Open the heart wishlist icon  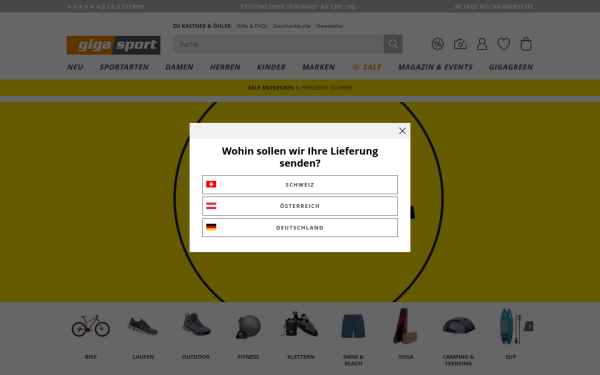tap(504, 44)
